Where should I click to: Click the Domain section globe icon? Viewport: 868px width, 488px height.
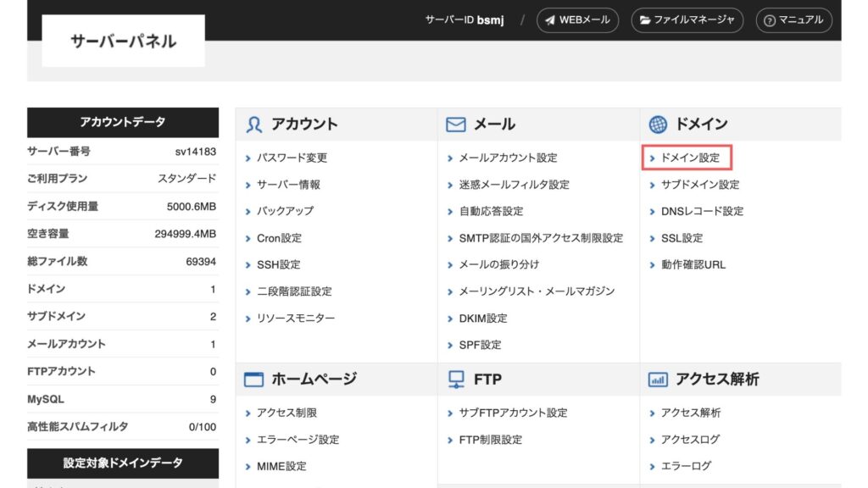[x=658, y=125]
